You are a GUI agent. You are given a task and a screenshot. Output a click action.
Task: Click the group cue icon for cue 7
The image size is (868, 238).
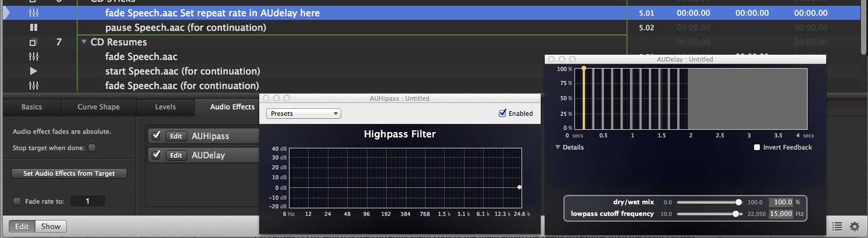33,42
